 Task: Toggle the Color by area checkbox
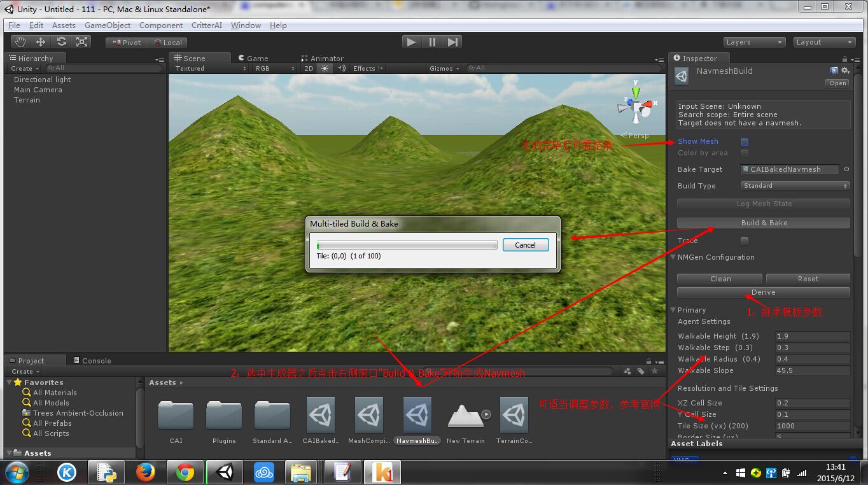point(745,153)
